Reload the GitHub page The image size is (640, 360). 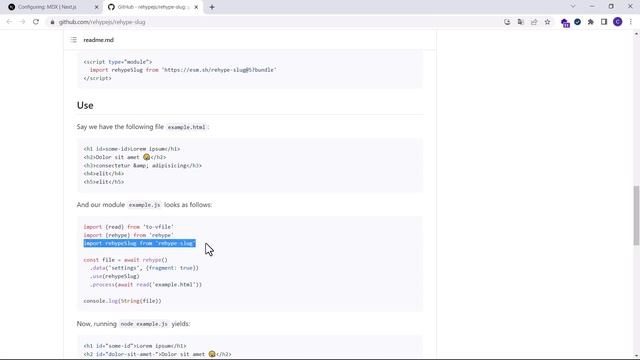coord(36,22)
